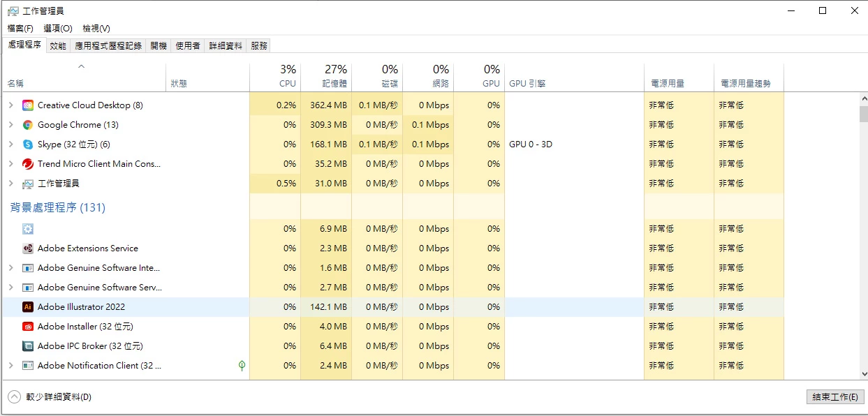Click the scrollbar down arrow
868x416 pixels.
863,375
